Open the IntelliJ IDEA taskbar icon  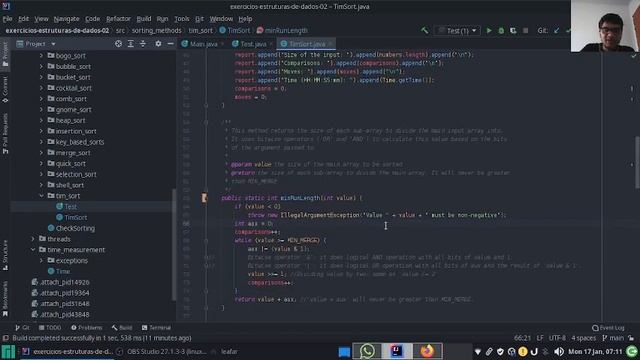point(396,351)
